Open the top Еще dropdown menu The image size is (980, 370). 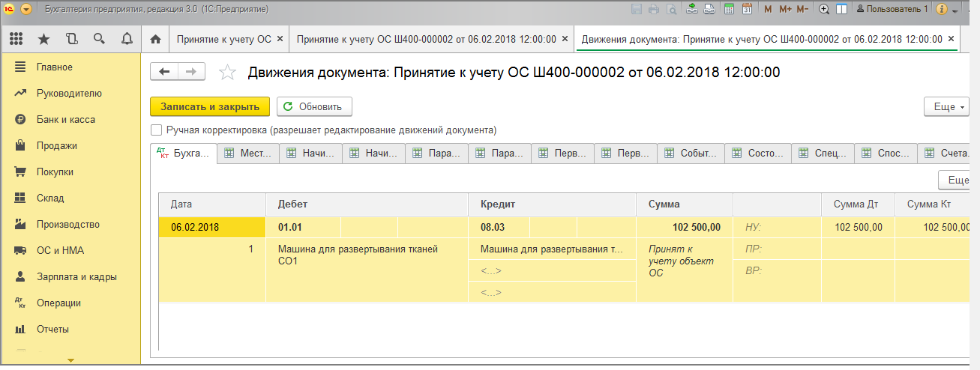(947, 107)
